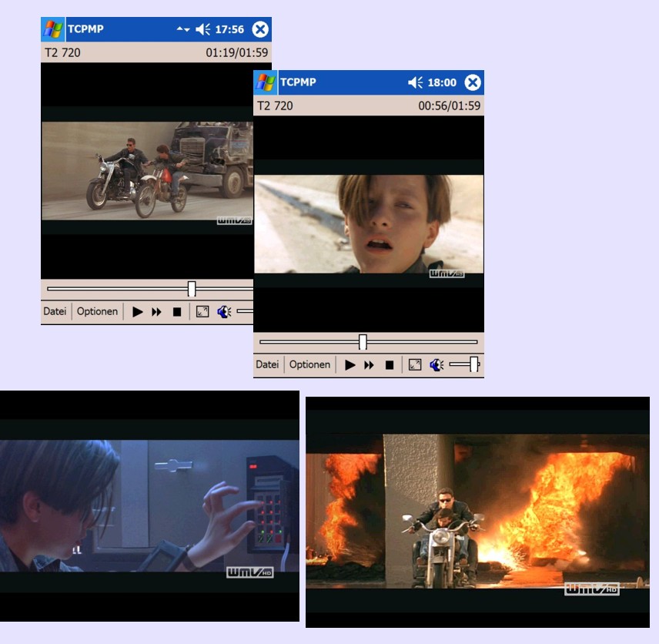Click fire motorcycle fullscreen screenshot
Image resolution: width=659 pixels, height=644 pixels.
[477, 512]
